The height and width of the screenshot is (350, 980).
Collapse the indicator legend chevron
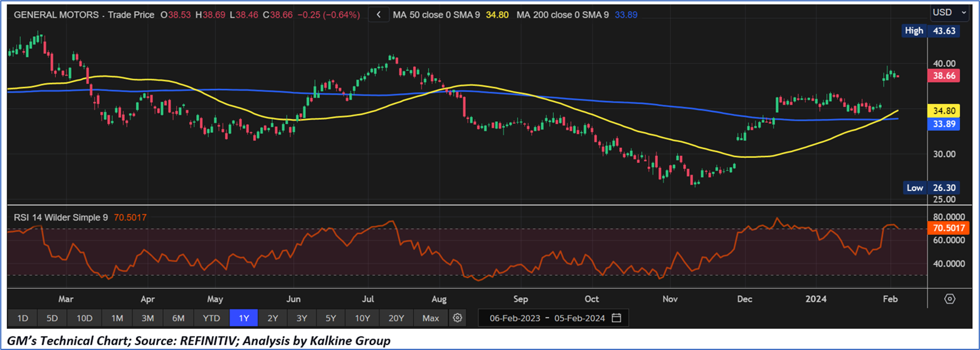click(x=378, y=15)
